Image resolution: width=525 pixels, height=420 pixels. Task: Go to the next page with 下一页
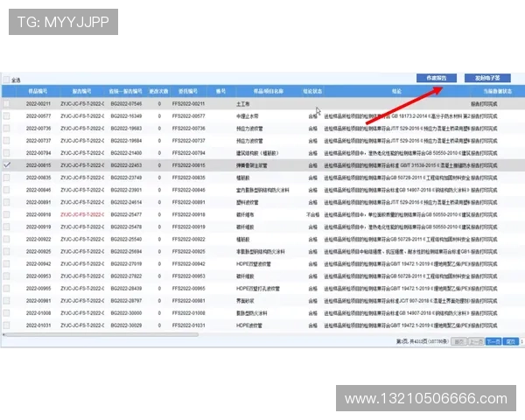coord(493,341)
